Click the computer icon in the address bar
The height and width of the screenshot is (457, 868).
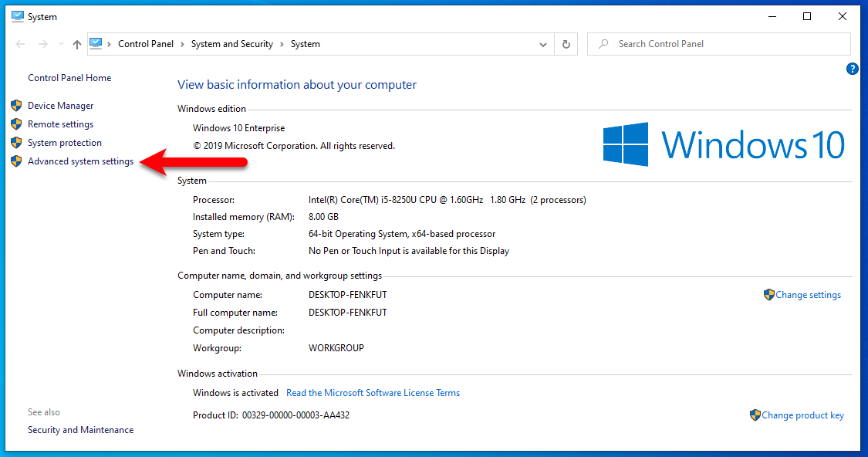(96, 44)
